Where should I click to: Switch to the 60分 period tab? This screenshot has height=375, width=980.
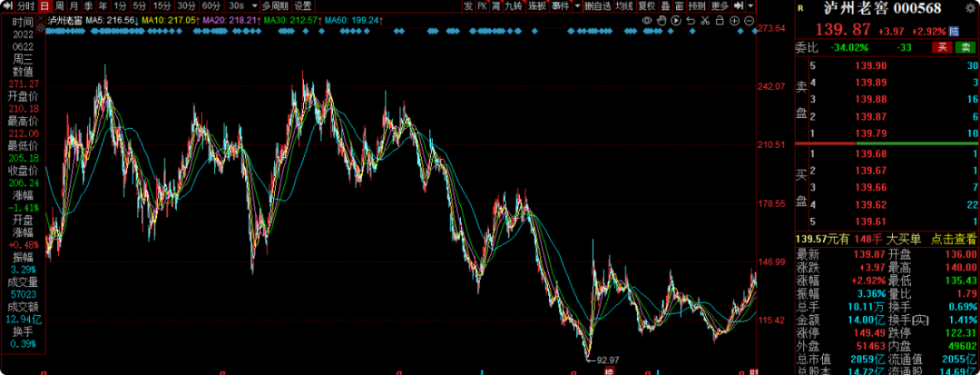[210, 5]
